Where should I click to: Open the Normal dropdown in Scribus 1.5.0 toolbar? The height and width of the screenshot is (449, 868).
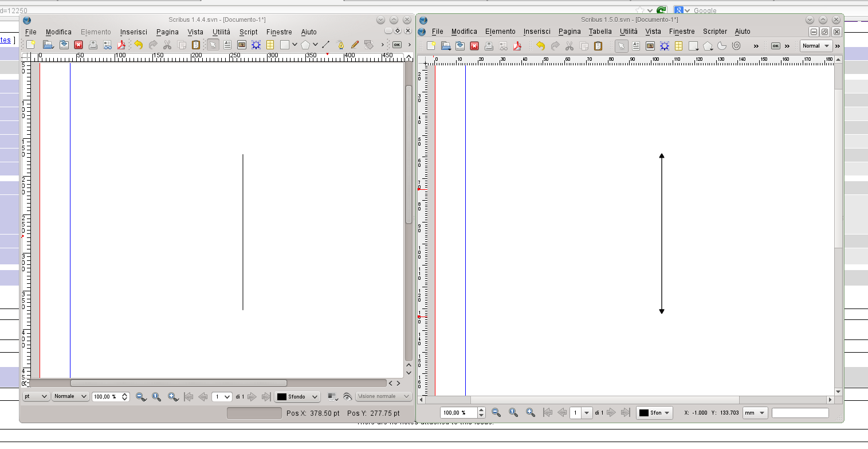pyautogui.click(x=816, y=46)
